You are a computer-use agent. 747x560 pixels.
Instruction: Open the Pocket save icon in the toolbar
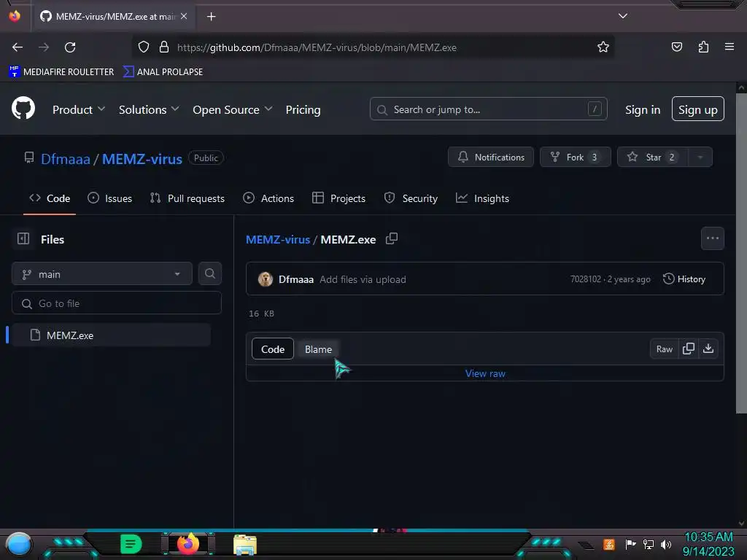[676, 47]
